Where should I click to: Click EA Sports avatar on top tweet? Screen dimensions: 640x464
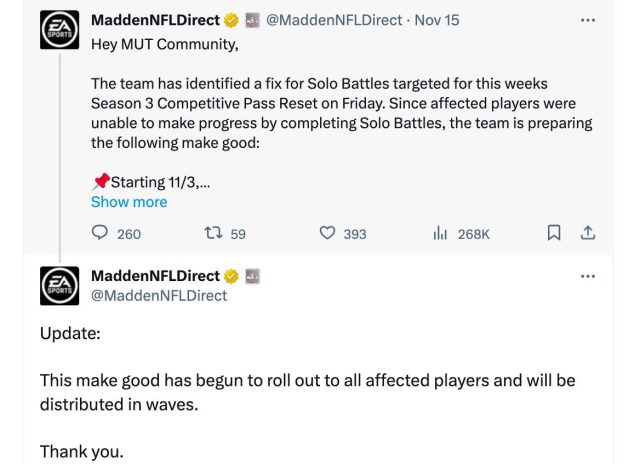[x=59, y=30]
